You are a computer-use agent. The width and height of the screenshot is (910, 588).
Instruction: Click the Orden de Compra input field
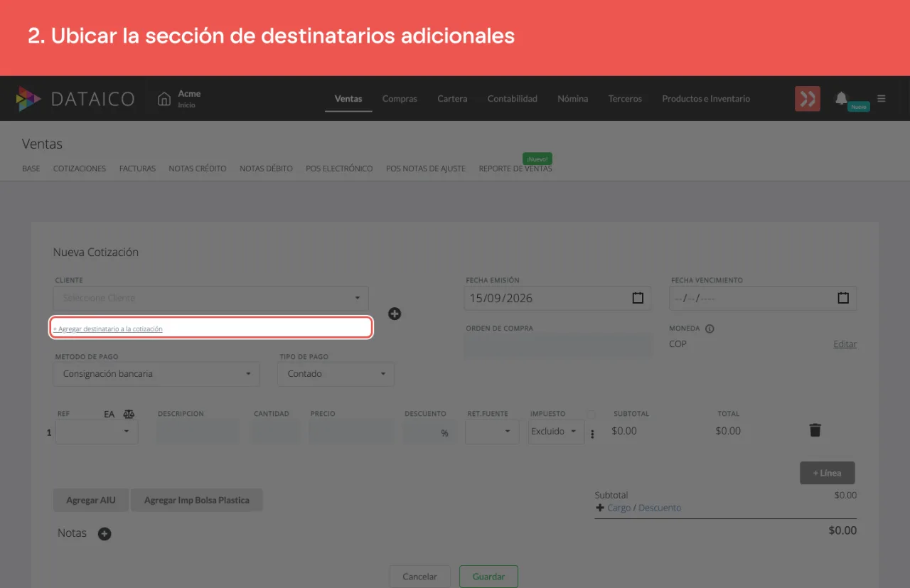tap(558, 346)
